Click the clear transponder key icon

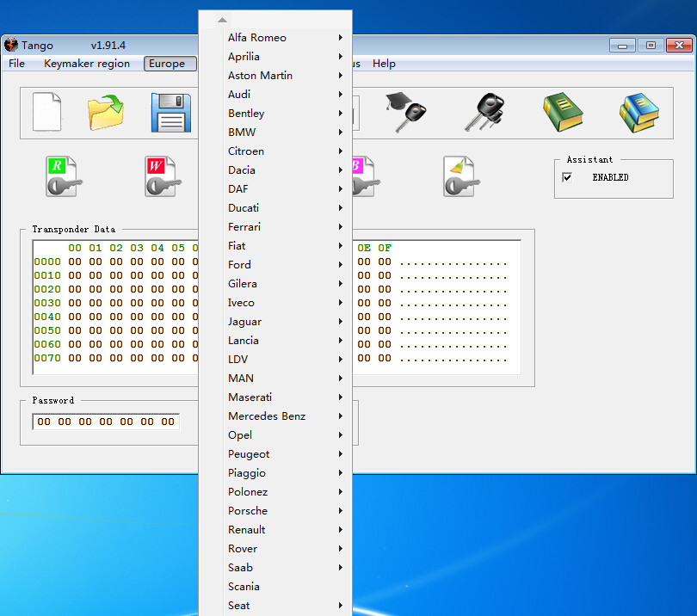(461, 176)
